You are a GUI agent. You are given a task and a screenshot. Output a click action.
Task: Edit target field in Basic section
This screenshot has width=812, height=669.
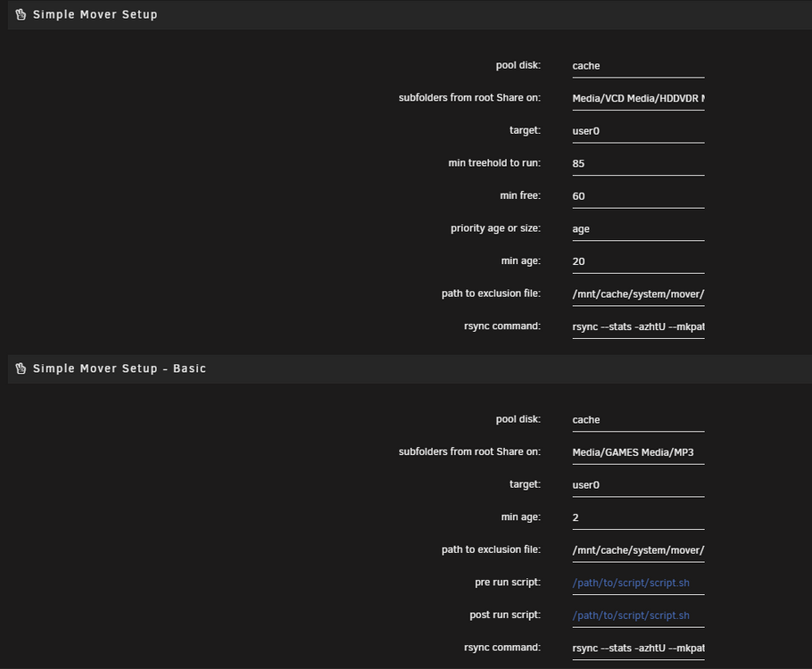click(638, 486)
